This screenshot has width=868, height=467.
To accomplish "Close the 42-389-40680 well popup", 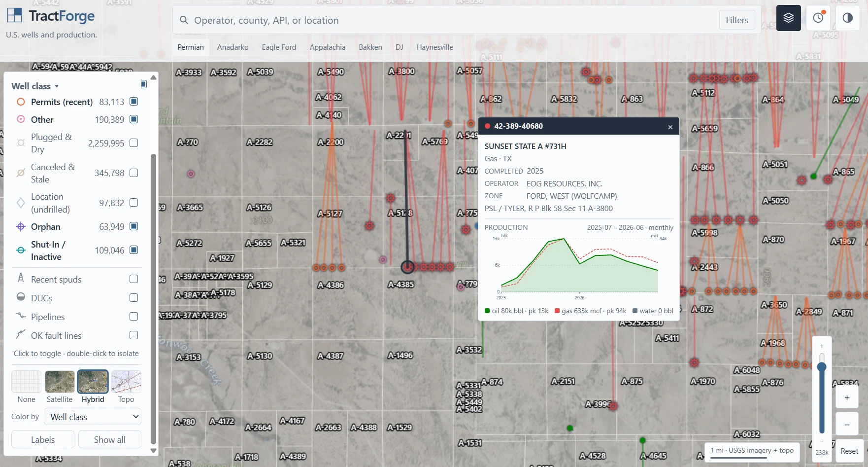I will click(670, 127).
